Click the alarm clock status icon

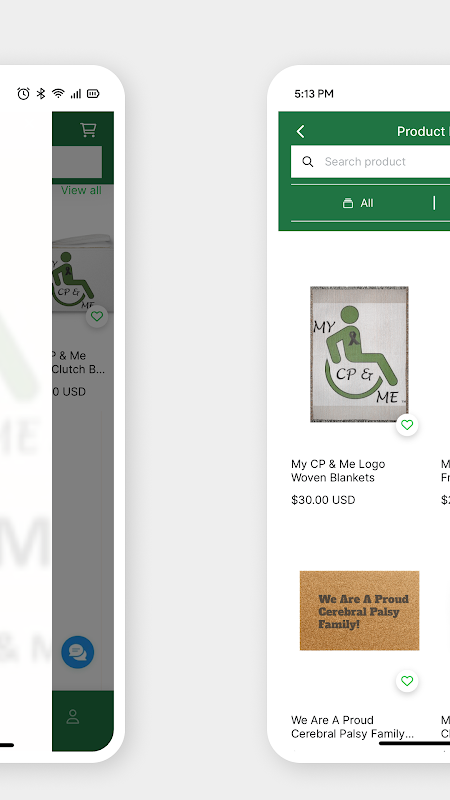pos(23,93)
